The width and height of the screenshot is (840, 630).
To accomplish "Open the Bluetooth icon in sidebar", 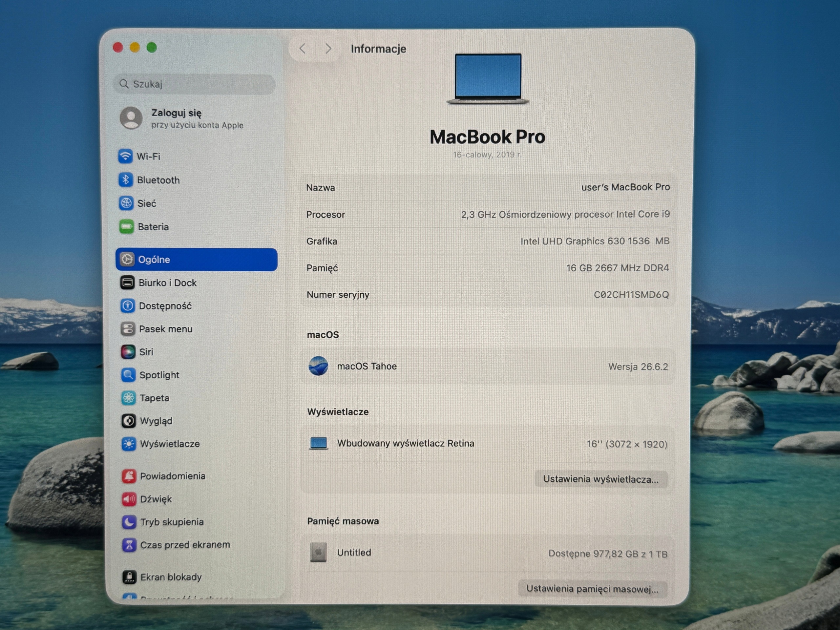I will [x=126, y=179].
